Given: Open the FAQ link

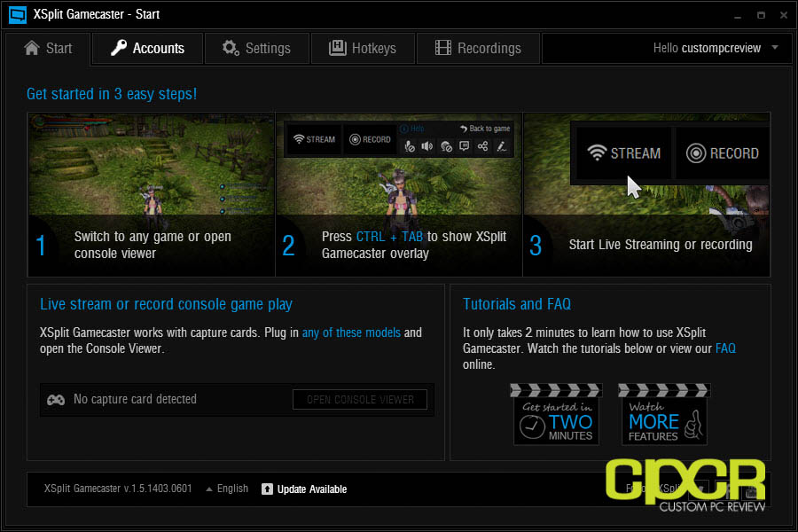Looking at the screenshot, I should click(725, 348).
